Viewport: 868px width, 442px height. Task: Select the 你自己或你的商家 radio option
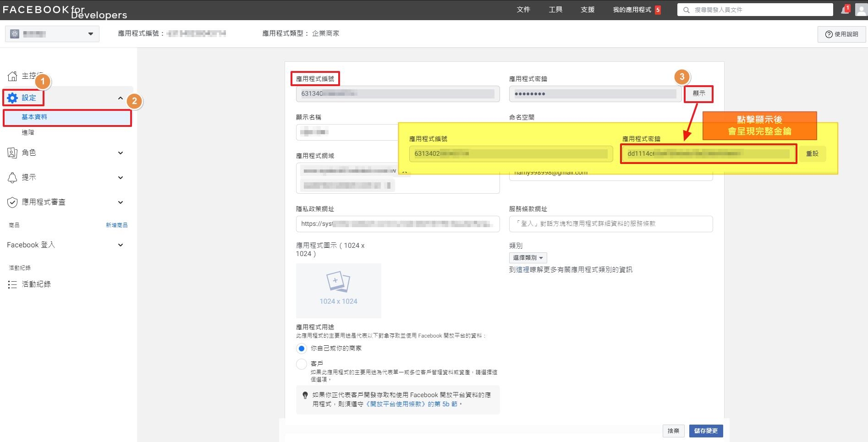tap(301, 349)
